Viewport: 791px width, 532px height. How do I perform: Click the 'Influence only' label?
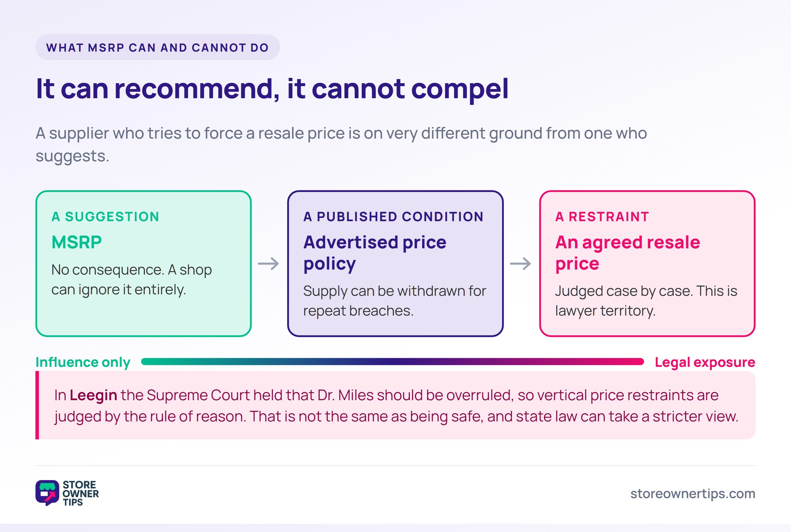pos(83,362)
